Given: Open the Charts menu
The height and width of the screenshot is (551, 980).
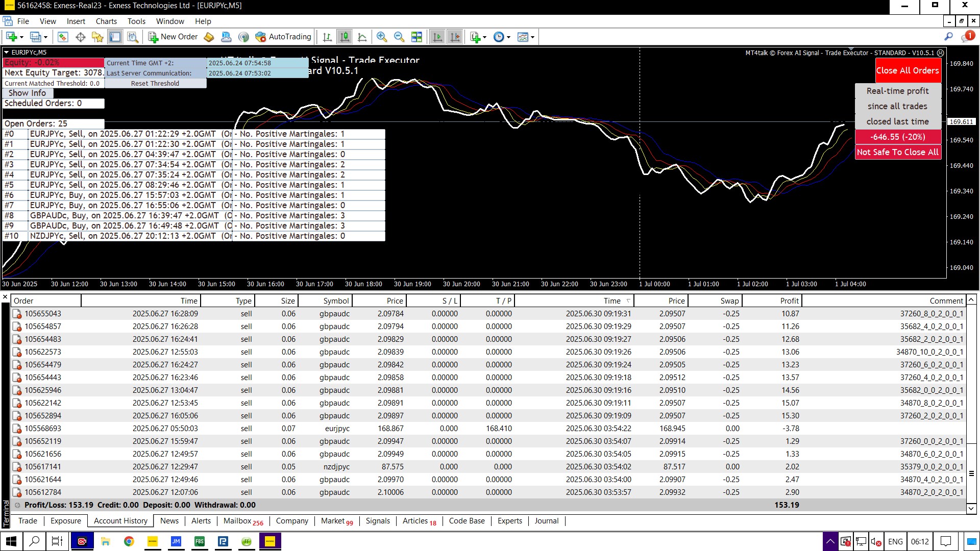Looking at the screenshot, I should tap(106, 21).
